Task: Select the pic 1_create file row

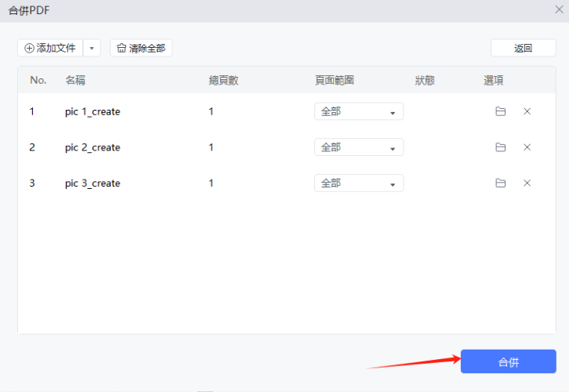Action: tap(92, 111)
